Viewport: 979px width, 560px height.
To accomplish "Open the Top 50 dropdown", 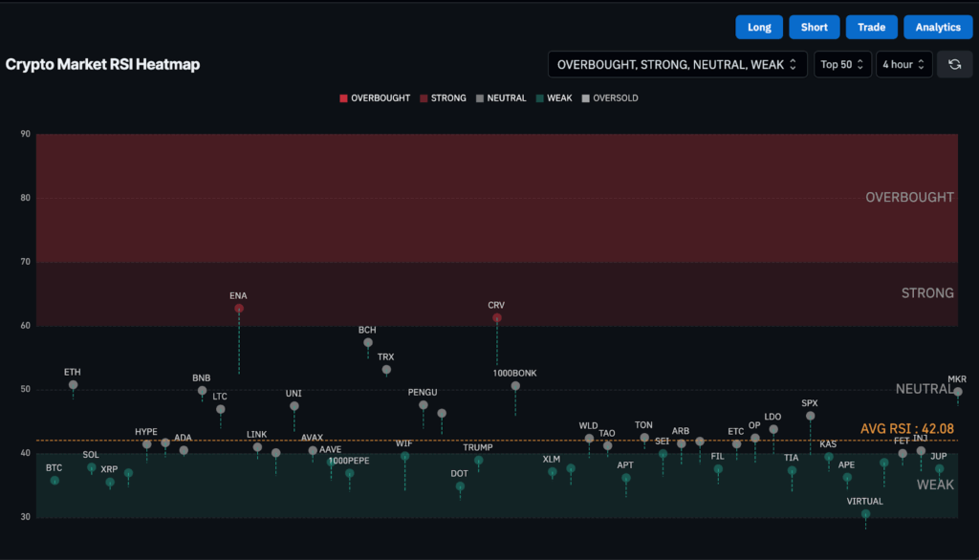I will click(841, 64).
